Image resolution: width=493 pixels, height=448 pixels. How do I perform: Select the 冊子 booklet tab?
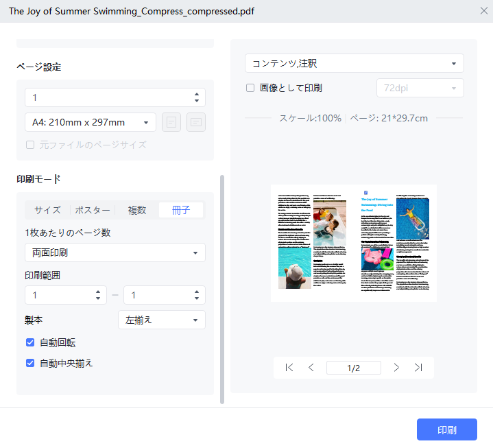pyautogui.click(x=181, y=210)
